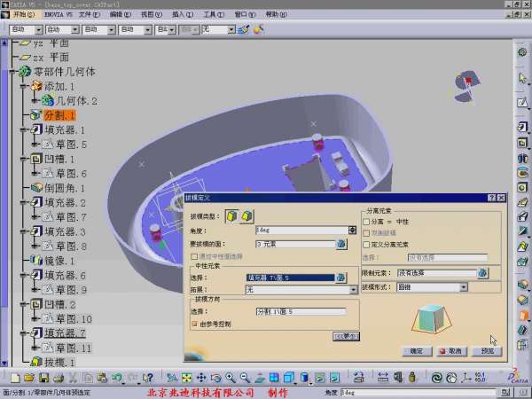Click the limiting element selection icon
This screenshot has width=532, height=399.
(483, 273)
